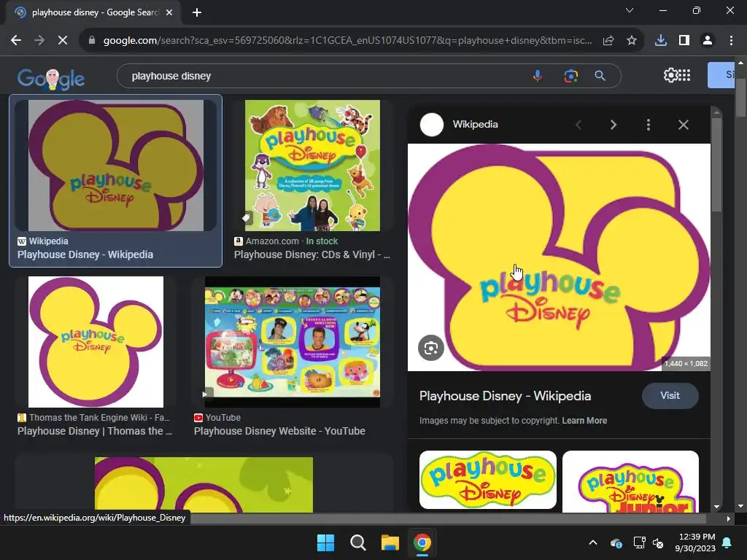The image size is (747, 560).
Task: Select the playhouse disney Google Search tab
Action: tap(93, 12)
